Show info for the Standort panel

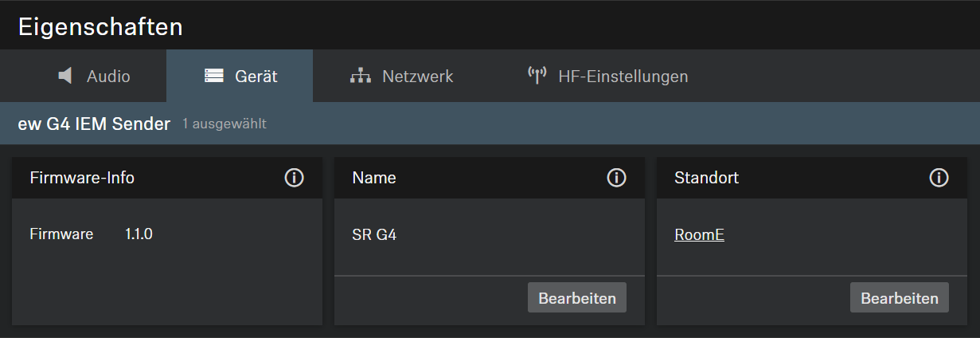(x=939, y=178)
